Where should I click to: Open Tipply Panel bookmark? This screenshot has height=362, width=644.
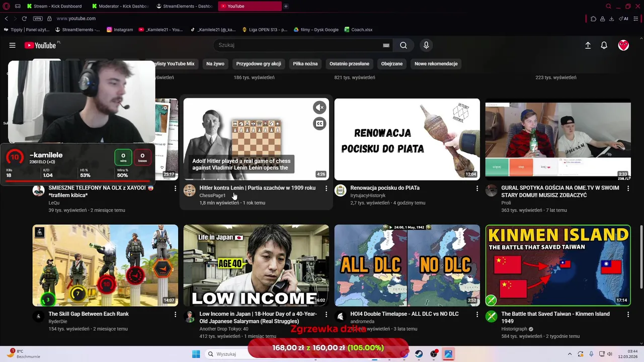click(x=27, y=30)
